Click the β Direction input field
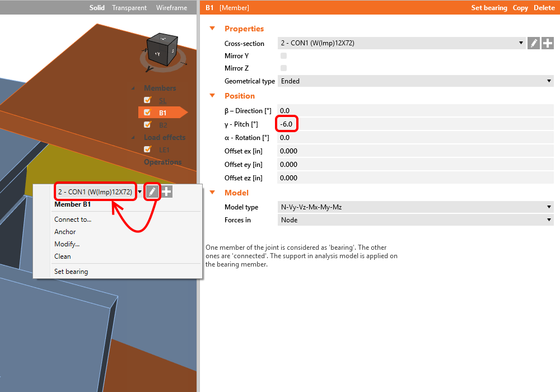Screen dimensions: 560x392 tap(416, 111)
